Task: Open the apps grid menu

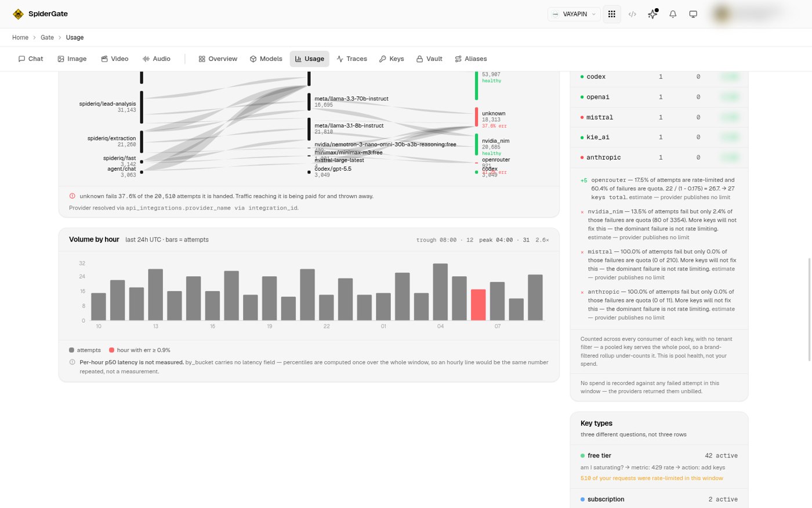Action: coord(612,14)
